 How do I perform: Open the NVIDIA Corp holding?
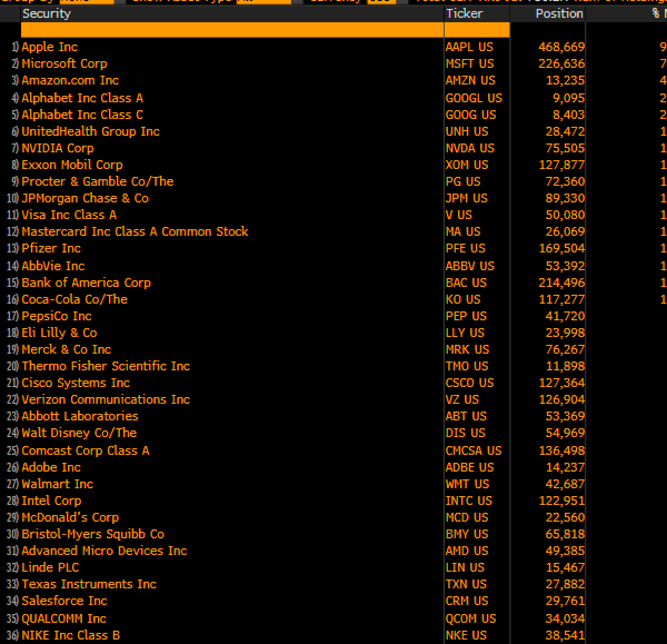point(57,148)
